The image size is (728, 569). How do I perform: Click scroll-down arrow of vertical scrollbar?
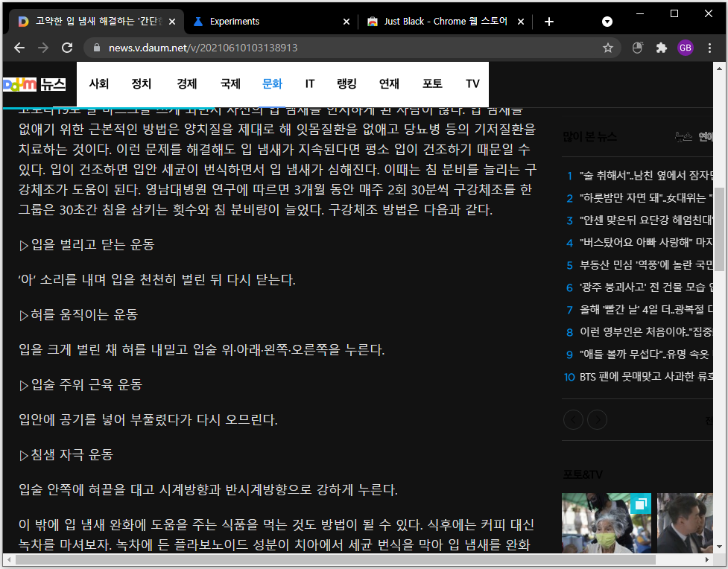point(719,547)
